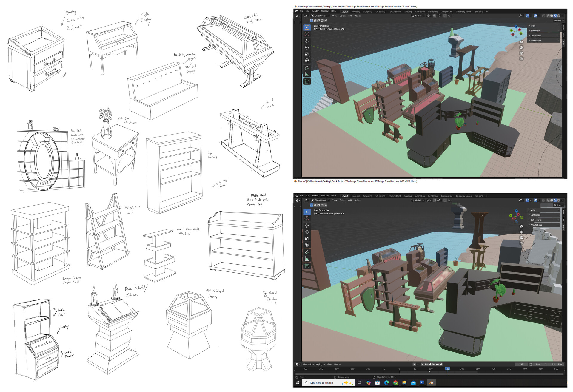Open the Object Mode dropdown
This screenshot has height=392, width=573.
click(x=321, y=16)
